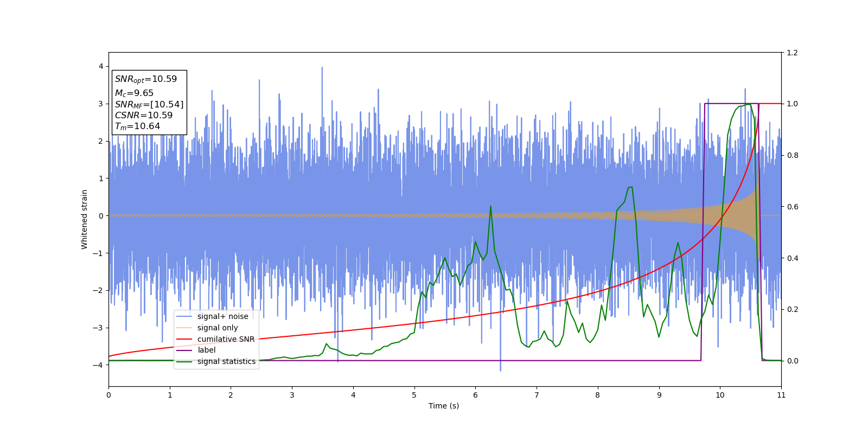Click the purple line sample in legend

click(x=184, y=350)
